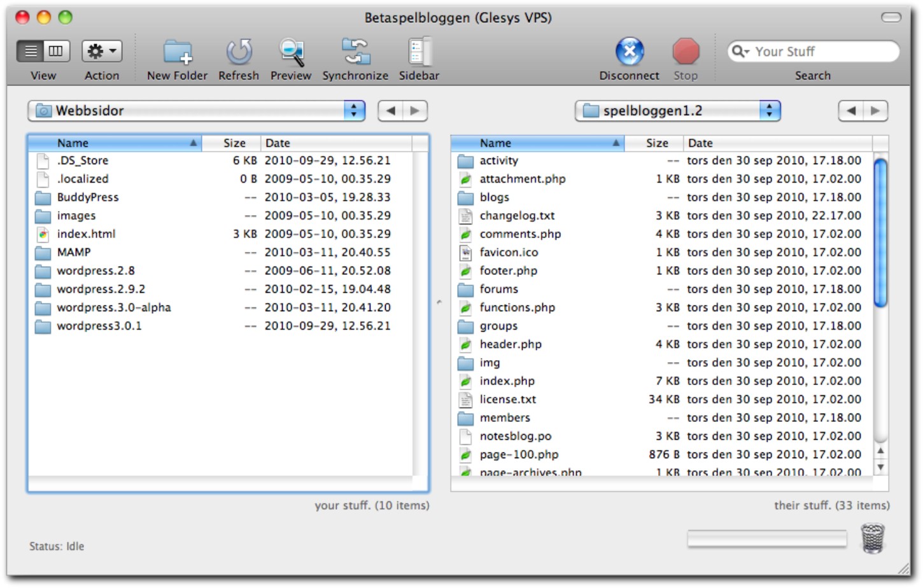Image resolution: width=923 pixels, height=588 pixels.
Task: Click the trash can icon
Action: tap(873, 538)
